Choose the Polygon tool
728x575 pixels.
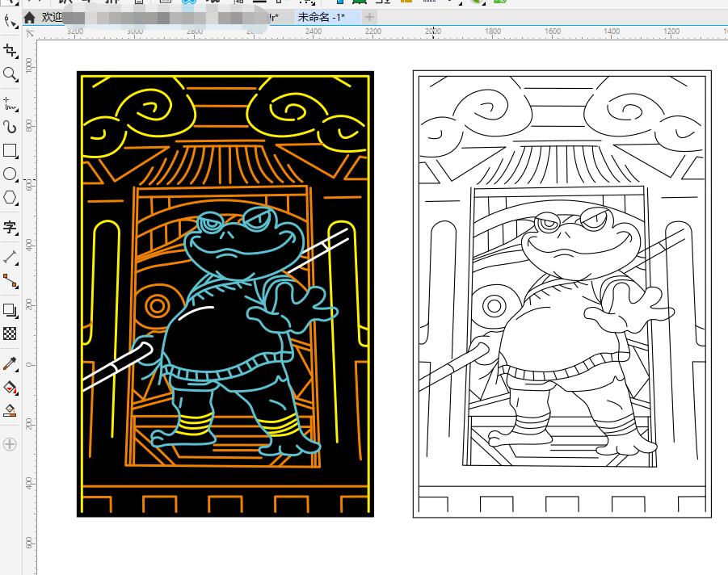click(x=10, y=198)
